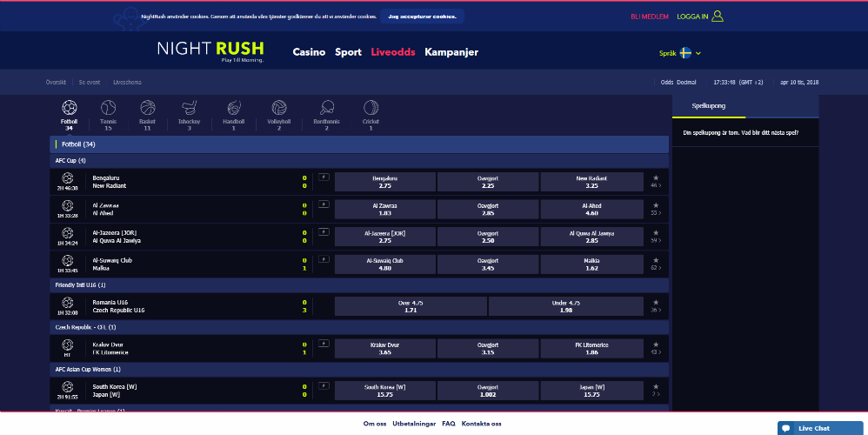
Task: Collapse the AFC Cup (4) league group
Action: coord(359,160)
